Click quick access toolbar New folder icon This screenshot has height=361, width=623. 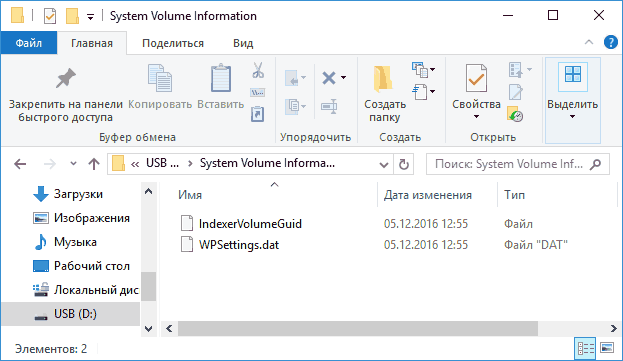[72, 16]
